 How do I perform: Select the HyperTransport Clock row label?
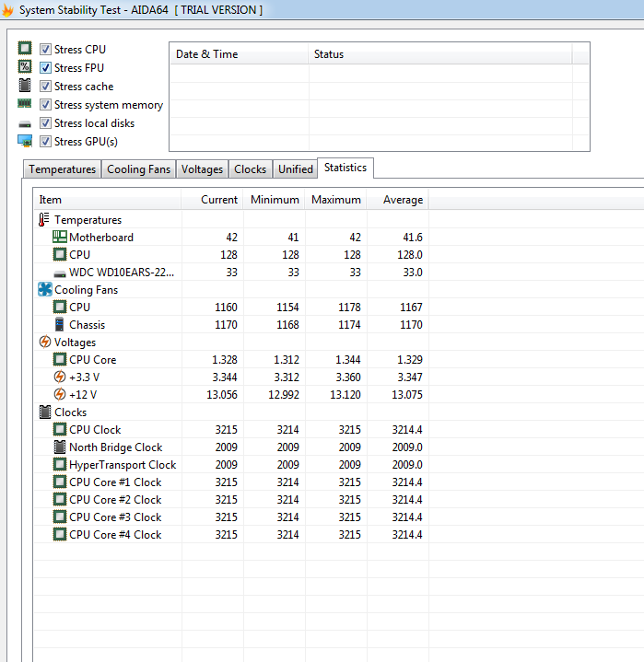[123, 465]
